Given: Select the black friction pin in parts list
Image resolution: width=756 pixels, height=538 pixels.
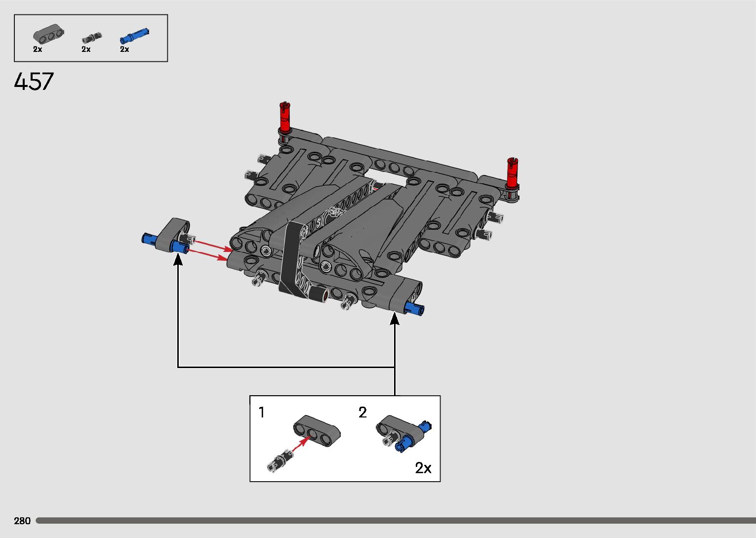Looking at the screenshot, I should click(91, 38).
